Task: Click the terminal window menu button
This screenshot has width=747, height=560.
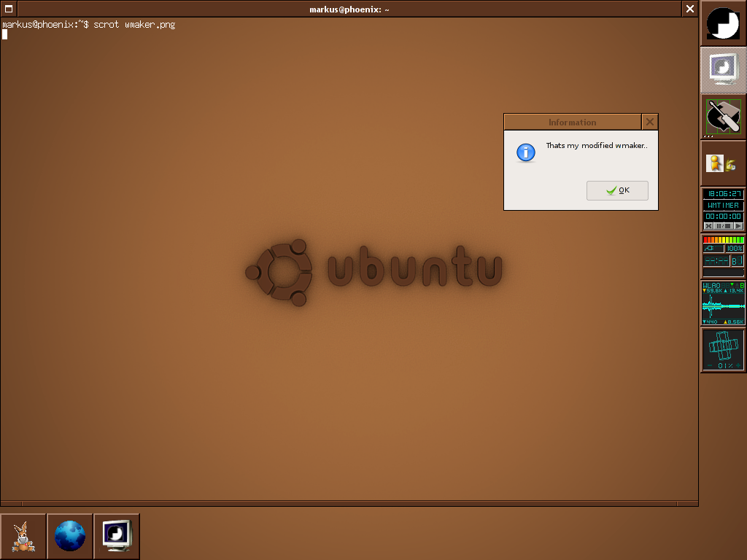Action: coord(8,9)
